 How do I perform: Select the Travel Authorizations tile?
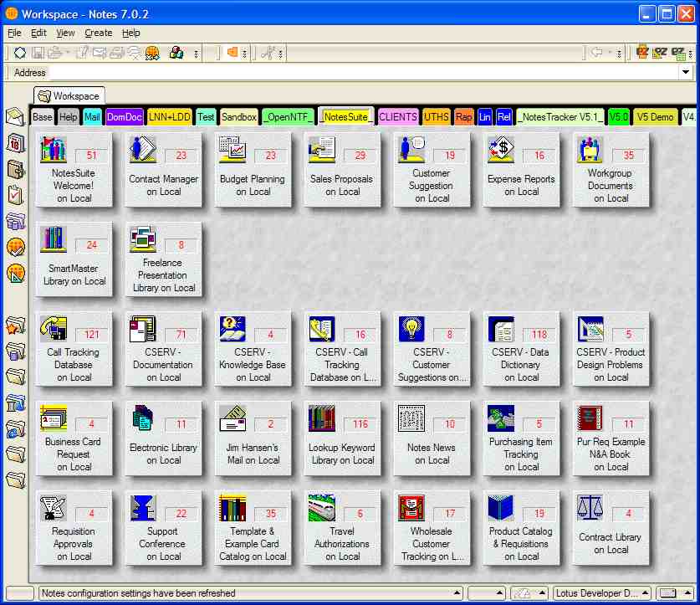(342, 528)
